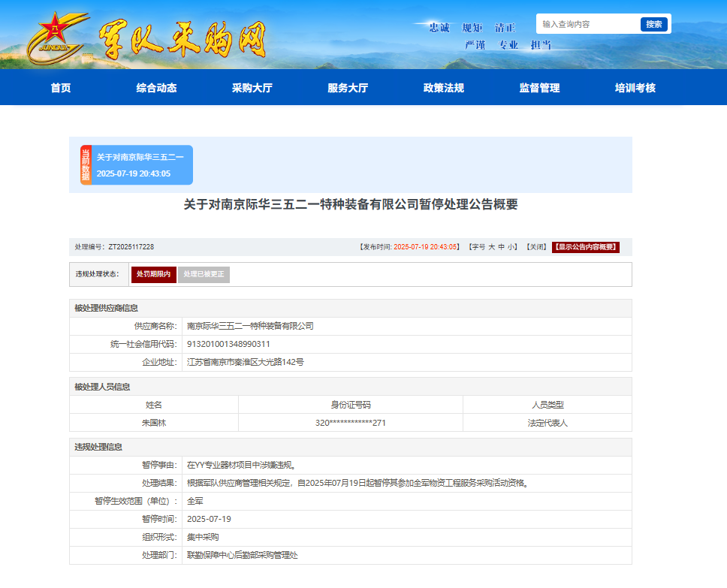Set font size to 大
The height and width of the screenshot is (588, 727).
click(x=491, y=247)
